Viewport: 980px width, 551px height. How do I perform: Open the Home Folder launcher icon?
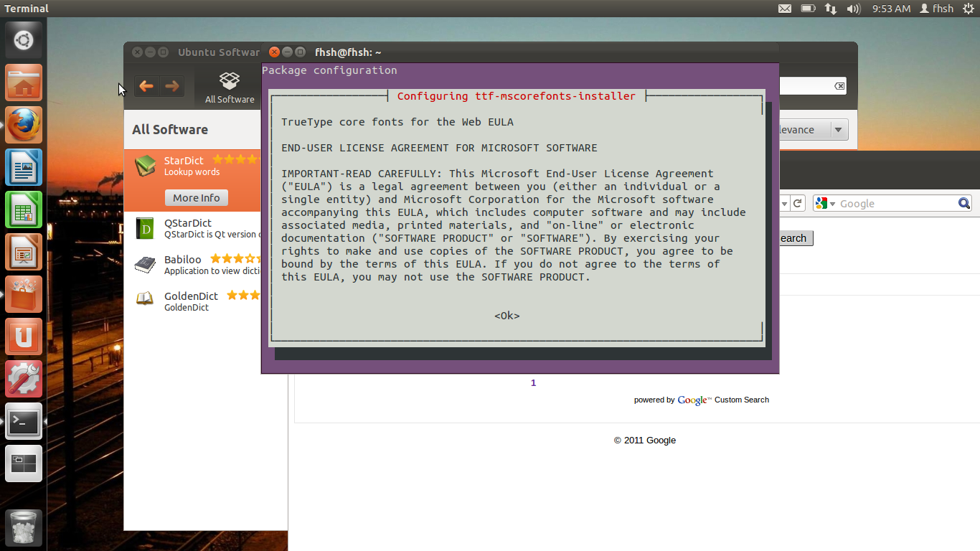(x=24, y=83)
